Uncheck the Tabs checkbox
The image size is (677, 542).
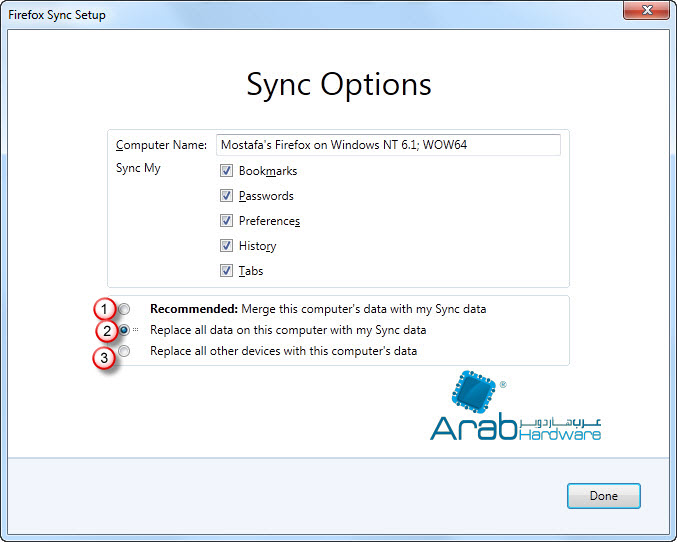pyautogui.click(x=226, y=271)
